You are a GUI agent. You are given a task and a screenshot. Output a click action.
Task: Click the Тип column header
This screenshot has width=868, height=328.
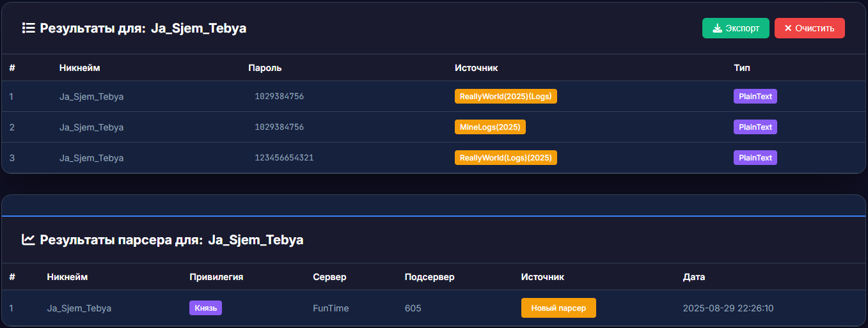[x=742, y=68]
